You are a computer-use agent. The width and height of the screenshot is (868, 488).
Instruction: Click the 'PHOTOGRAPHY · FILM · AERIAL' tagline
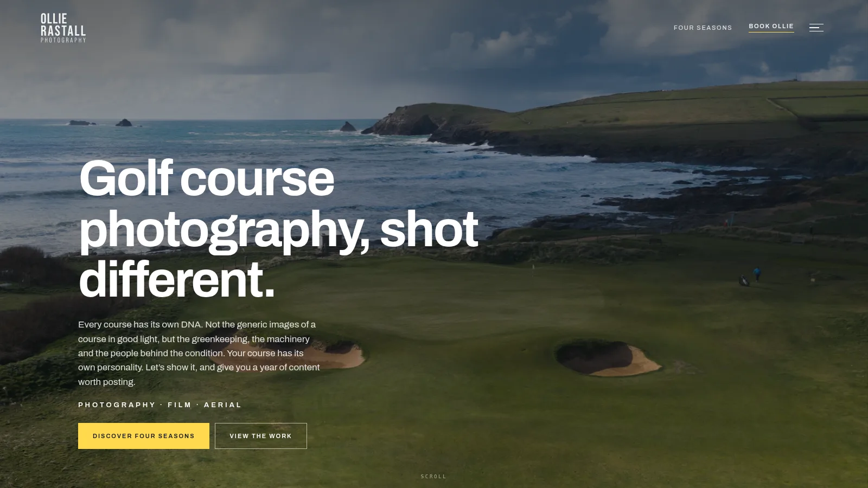160,405
